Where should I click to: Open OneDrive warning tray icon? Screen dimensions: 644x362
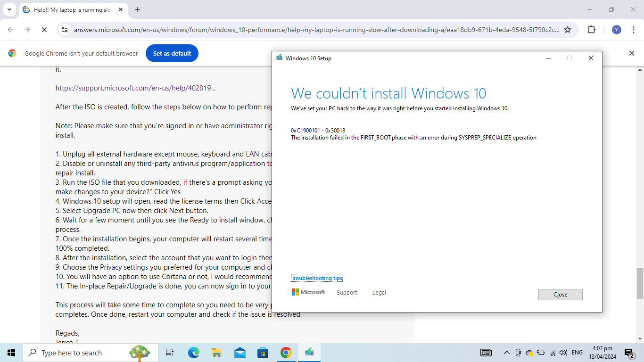tap(529, 353)
